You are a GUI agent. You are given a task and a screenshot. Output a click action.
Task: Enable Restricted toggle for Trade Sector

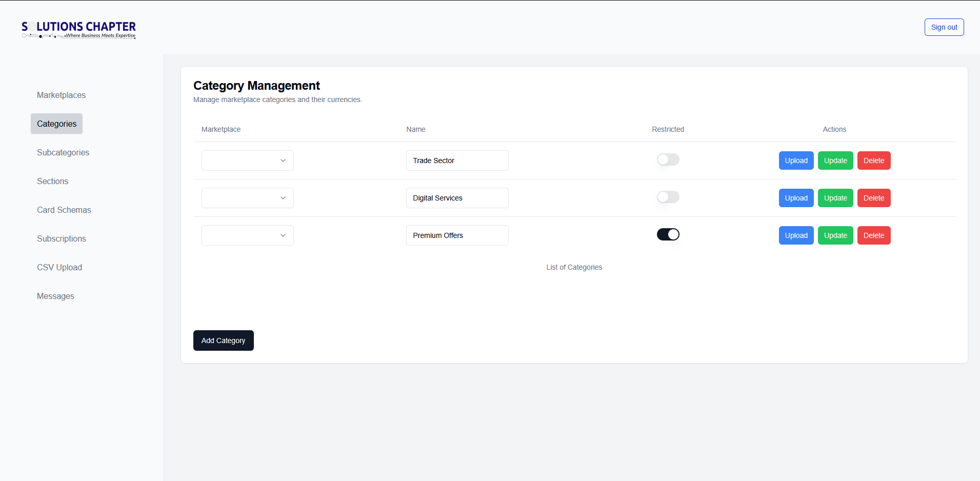tap(668, 160)
